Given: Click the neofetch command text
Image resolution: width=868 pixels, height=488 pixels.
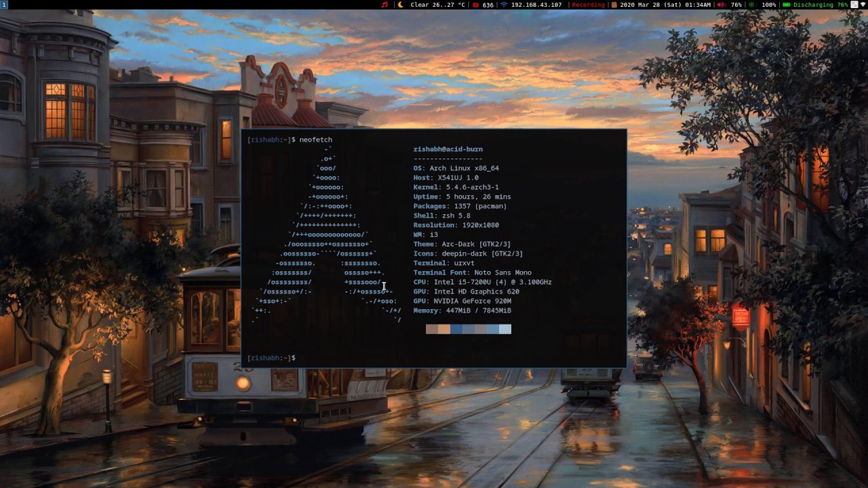Looking at the screenshot, I should coord(316,140).
